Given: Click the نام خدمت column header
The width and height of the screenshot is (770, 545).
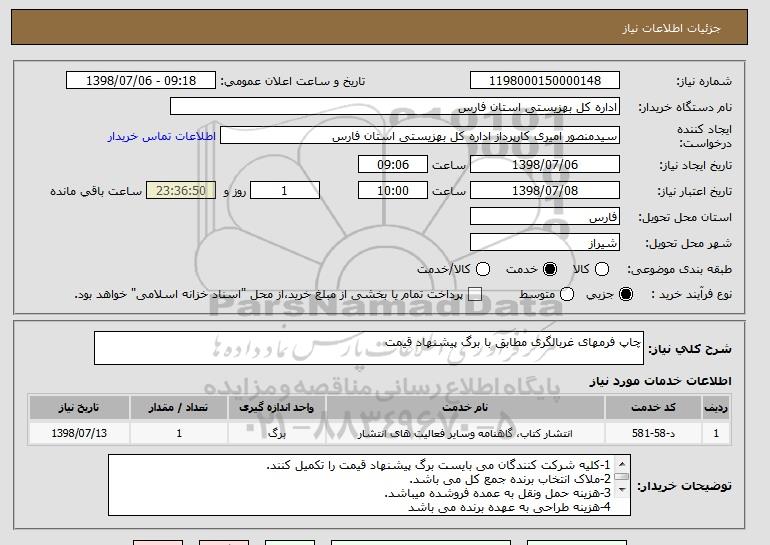Looking at the screenshot, I should (465, 408).
